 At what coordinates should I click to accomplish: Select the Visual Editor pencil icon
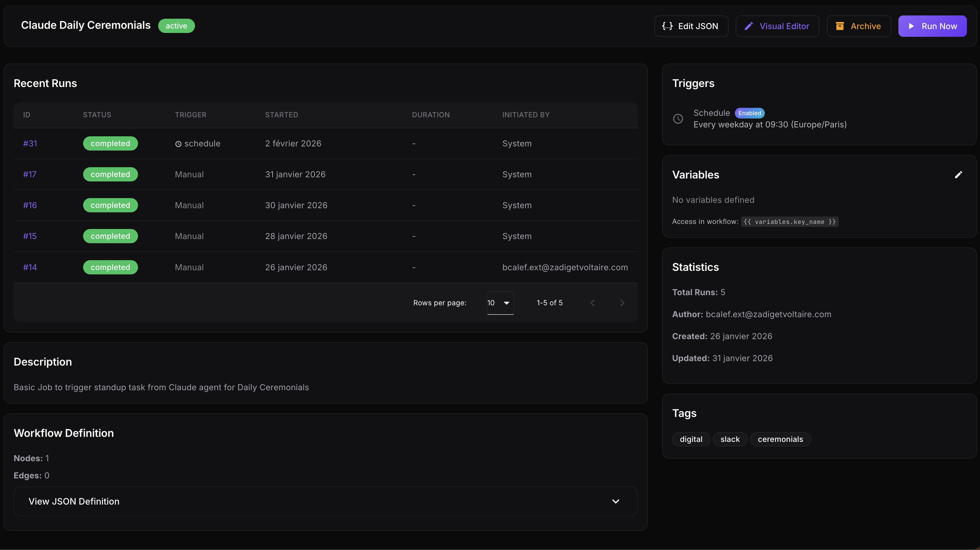749,26
